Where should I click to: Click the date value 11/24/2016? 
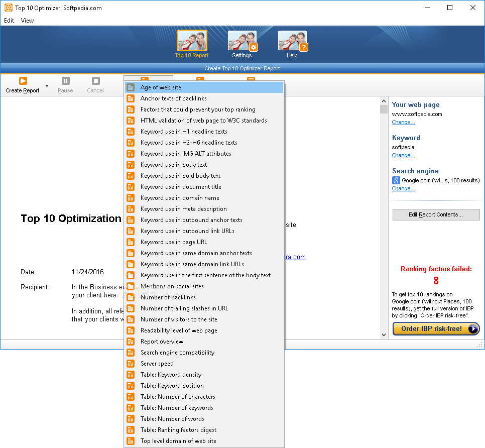[x=88, y=272]
